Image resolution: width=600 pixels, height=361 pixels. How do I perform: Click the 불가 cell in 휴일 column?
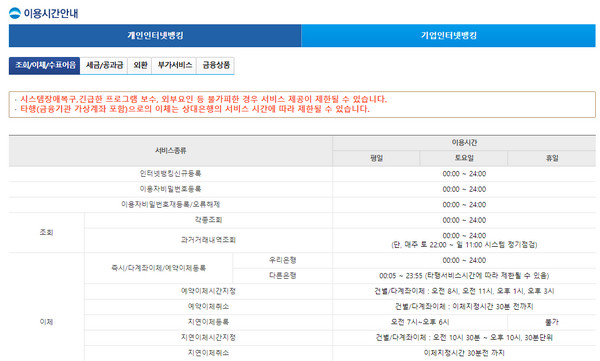pos(552,322)
